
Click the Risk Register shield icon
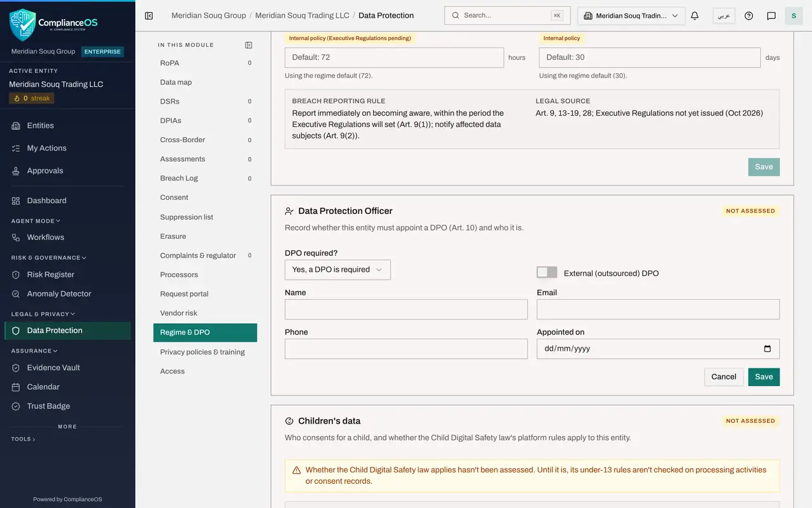point(16,275)
